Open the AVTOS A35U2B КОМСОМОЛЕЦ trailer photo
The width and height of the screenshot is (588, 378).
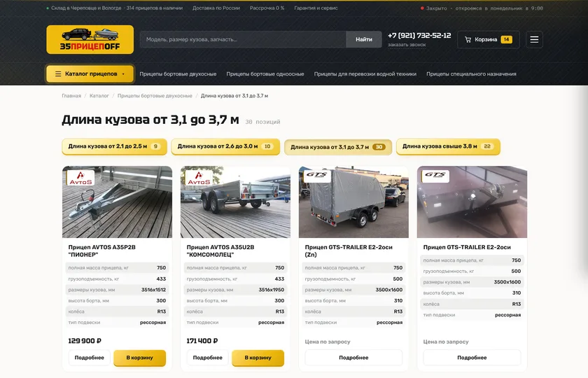[x=235, y=202]
